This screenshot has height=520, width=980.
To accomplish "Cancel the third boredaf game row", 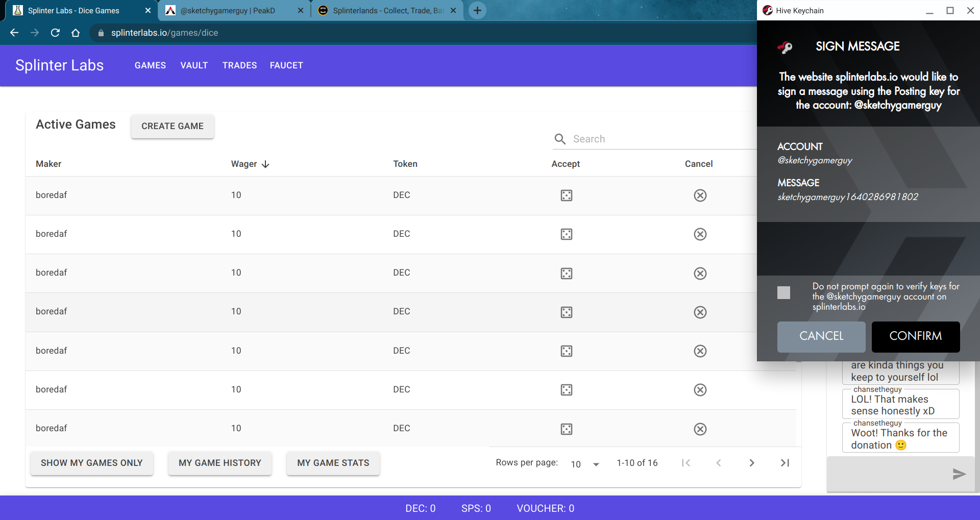I will coord(700,274).
